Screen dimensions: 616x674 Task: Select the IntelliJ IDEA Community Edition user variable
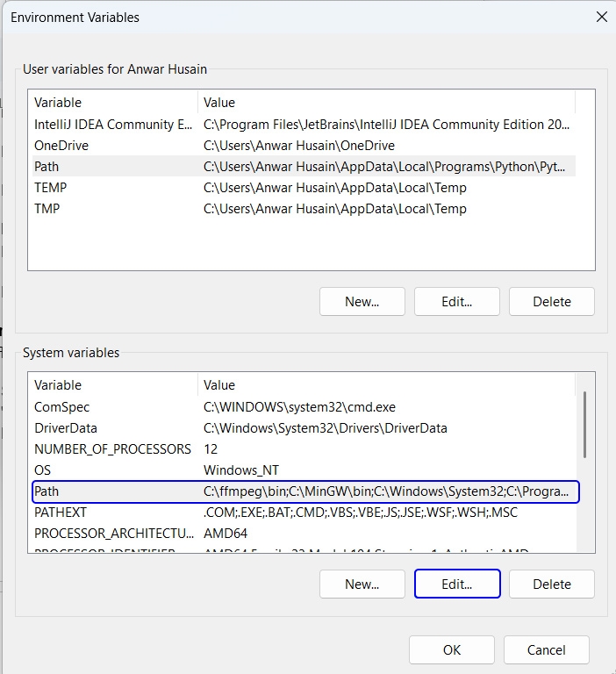pyautogui.click(x=112, y=125)
